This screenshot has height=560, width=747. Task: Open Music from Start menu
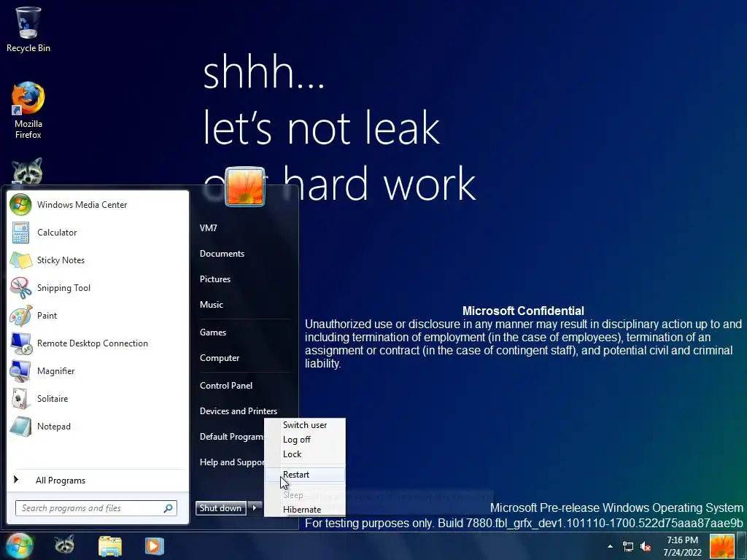212,305
